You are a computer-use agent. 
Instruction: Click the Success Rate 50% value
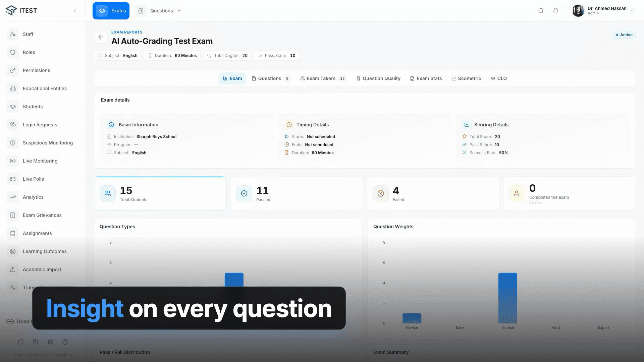pyautogui.click(x=503, y=153)
